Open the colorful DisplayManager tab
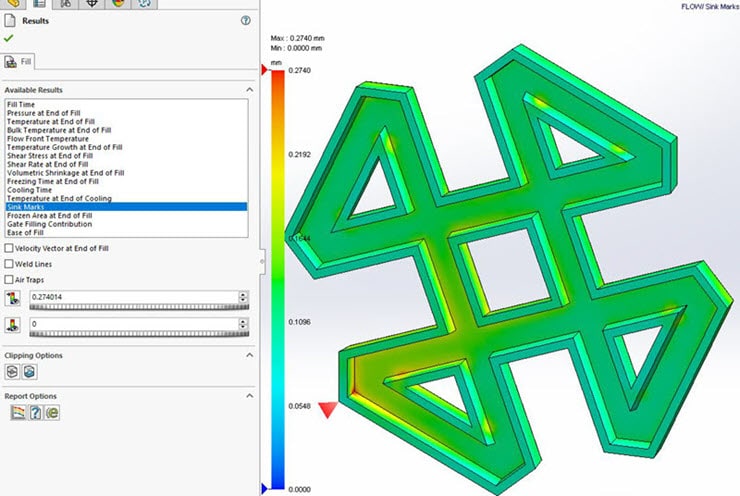 coord(118,4)
